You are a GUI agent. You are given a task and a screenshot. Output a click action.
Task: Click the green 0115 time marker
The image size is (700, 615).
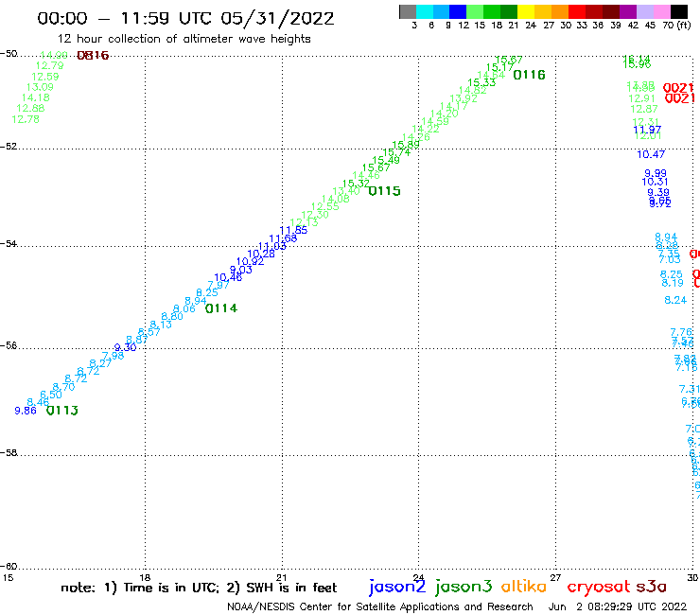click(384, 191)
